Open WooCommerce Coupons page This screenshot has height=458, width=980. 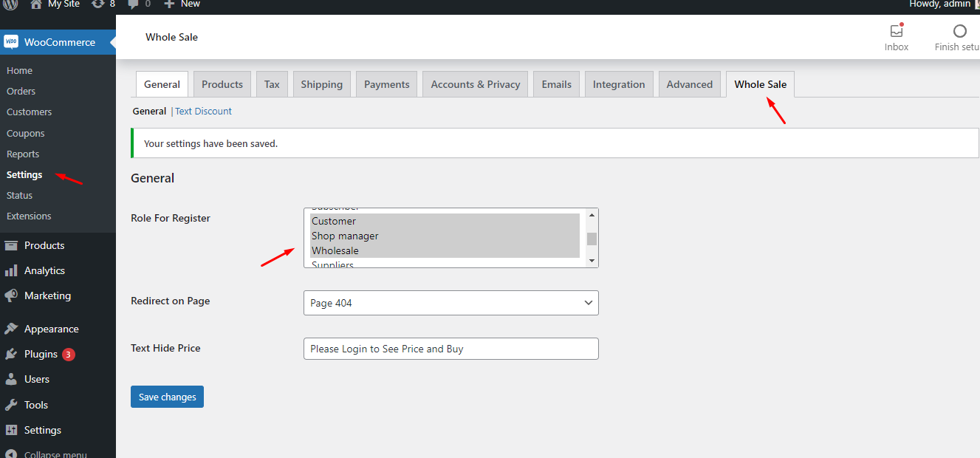pyautogui.click(x=26, y=134)
